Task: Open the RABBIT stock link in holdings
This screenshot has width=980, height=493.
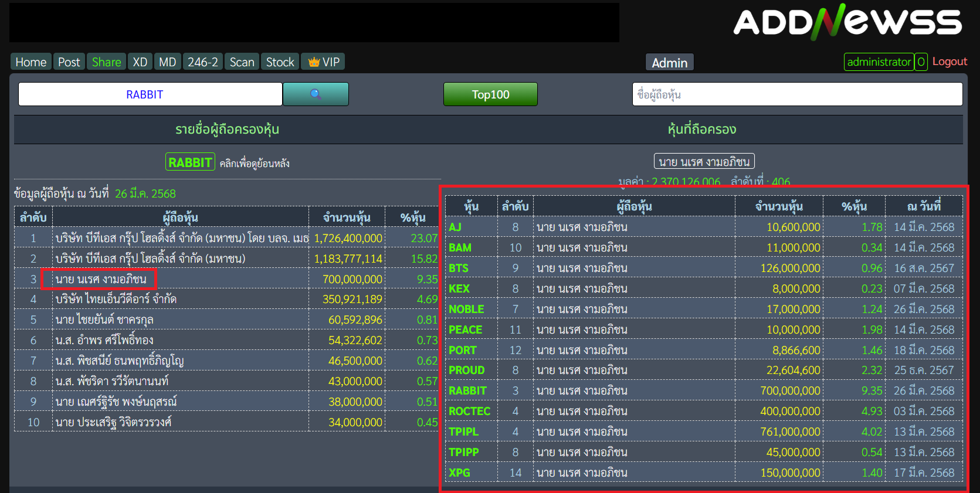Action: point(467,391)
